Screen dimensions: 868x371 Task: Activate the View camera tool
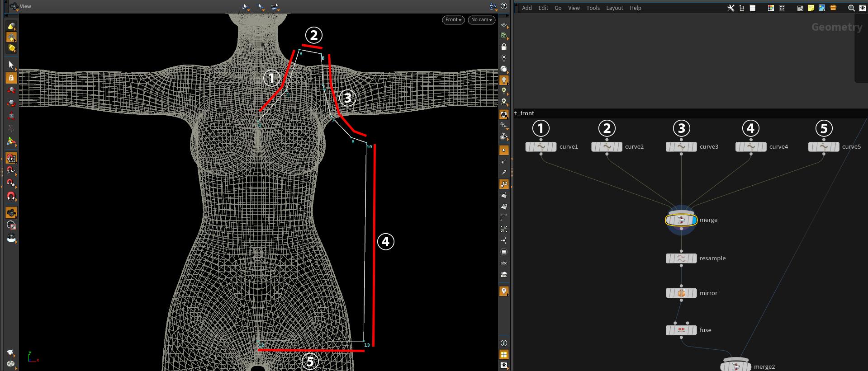point(11,212)
